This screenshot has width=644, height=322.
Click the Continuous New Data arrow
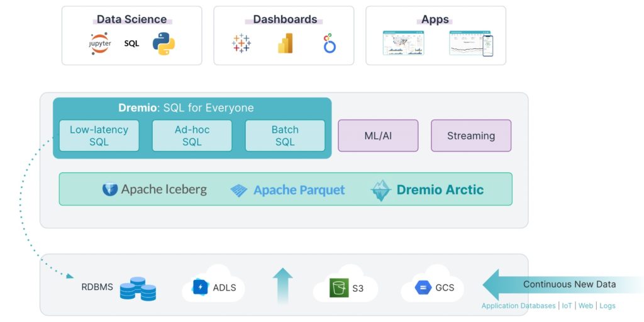tap(563, 285)
